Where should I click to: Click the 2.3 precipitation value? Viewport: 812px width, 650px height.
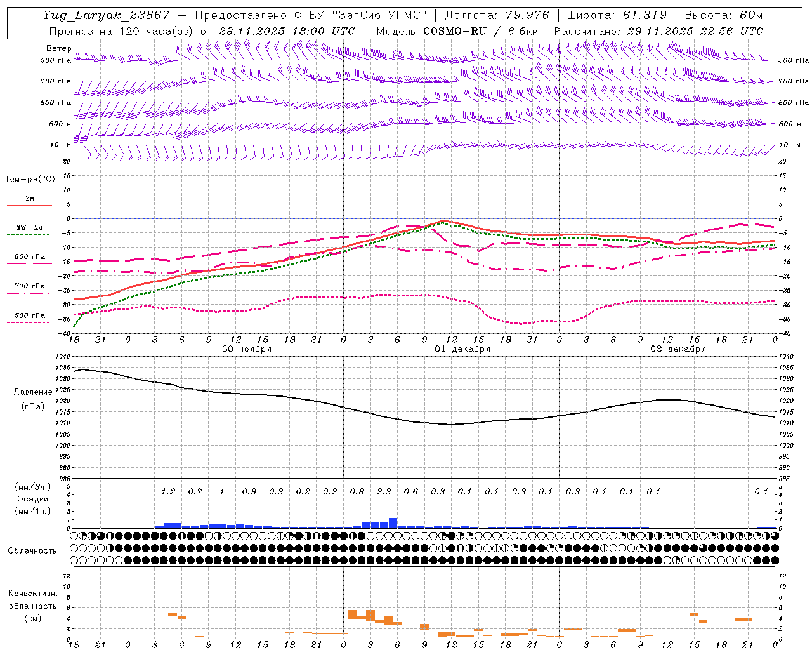pyautogui.click(x=384, y=491)
